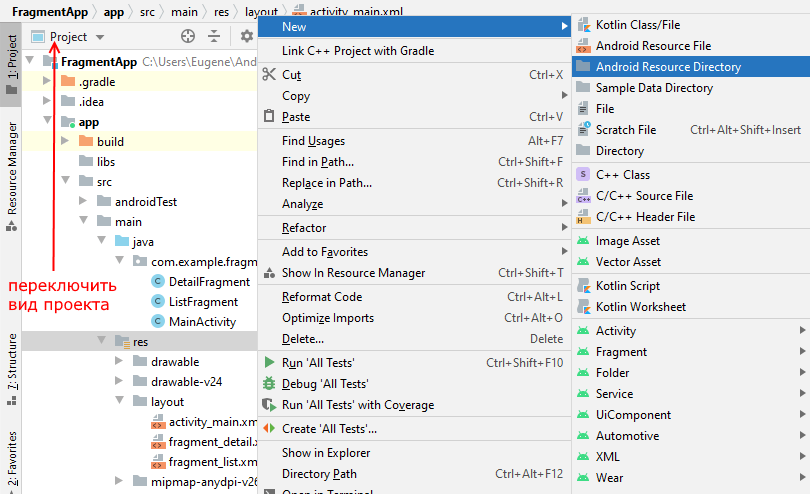
Task: Click the Image Asset android icon
Action: pyautogui.click(x=583, y=241)
